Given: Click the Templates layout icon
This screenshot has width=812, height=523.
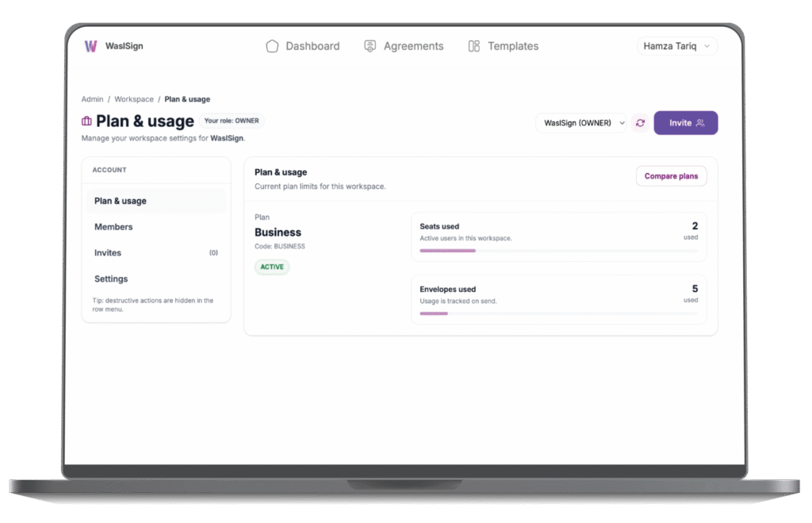Looking at the screenshot, I should (x=474, y=46).
